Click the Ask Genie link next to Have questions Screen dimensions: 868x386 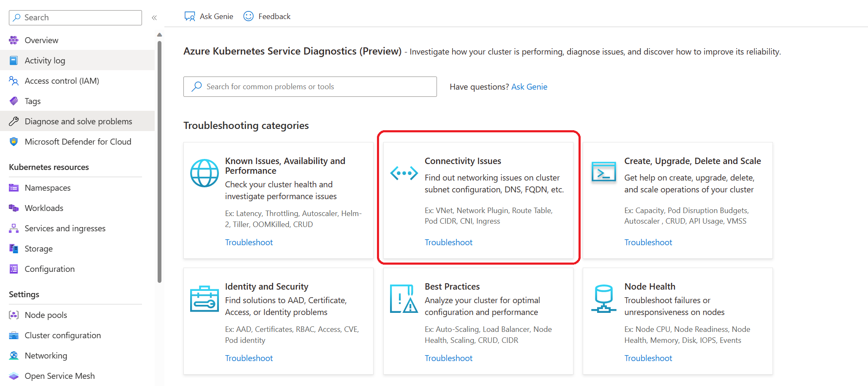click(x=529, y=87)
